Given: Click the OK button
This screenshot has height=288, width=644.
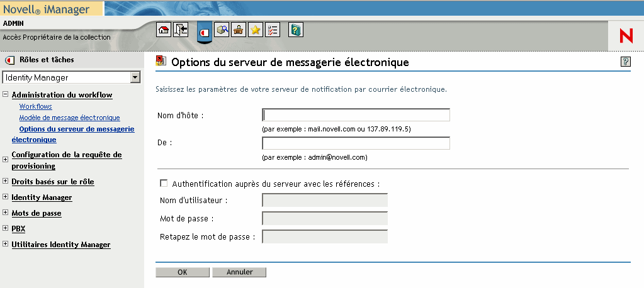Looking at the screenshot, I should [x=183, y=272].
